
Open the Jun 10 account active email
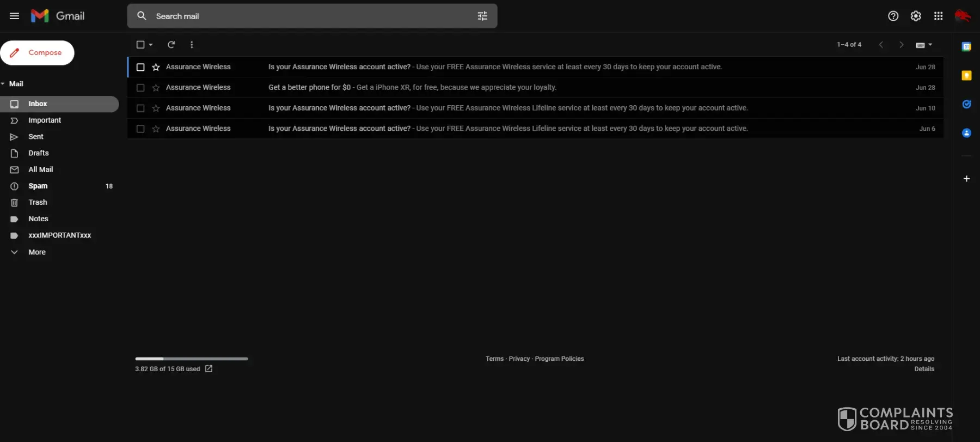[x=536, y=108]
